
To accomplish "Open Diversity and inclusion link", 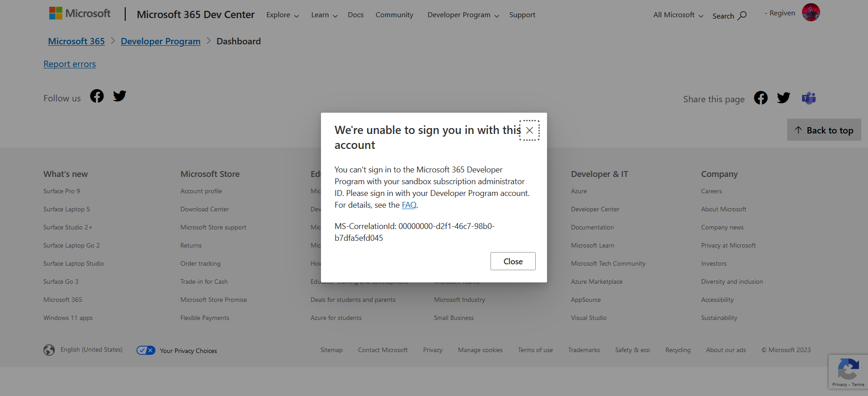I will tap(732, 281).
